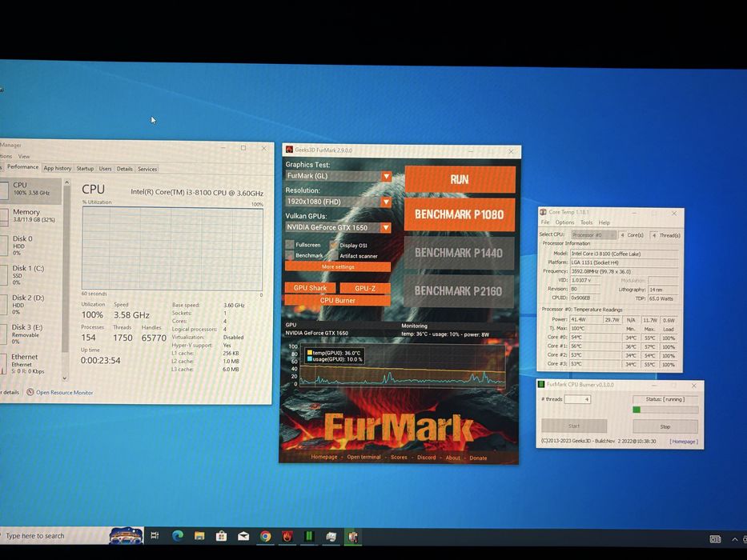Screen dimensions: 747x560
Task: Switch to Google Chrome on taskbar
Action: (265, 537)
